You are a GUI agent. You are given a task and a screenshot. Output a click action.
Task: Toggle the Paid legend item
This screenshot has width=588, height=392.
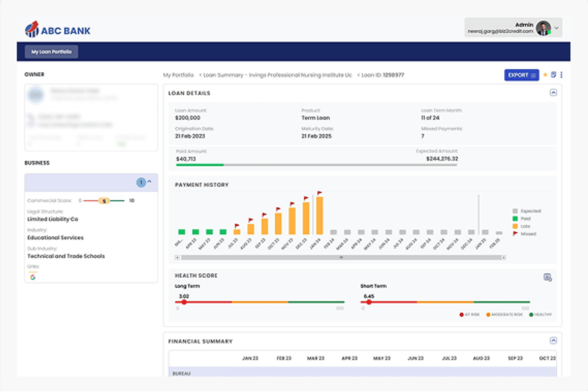[522, 218]
